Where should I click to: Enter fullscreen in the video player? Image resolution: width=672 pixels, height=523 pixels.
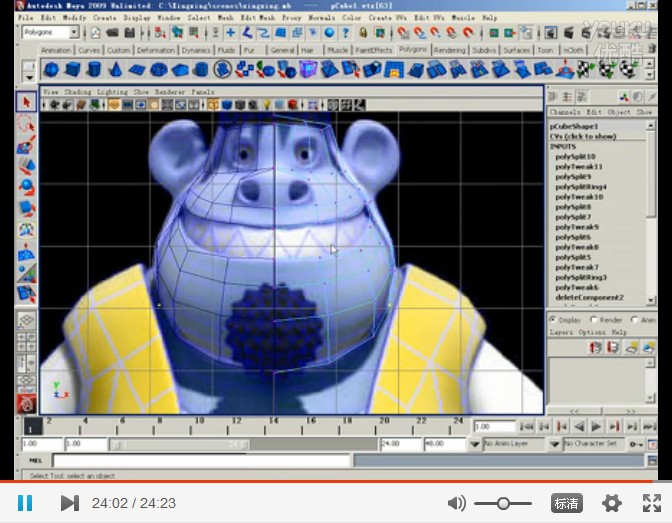click(x=651, y=503)
